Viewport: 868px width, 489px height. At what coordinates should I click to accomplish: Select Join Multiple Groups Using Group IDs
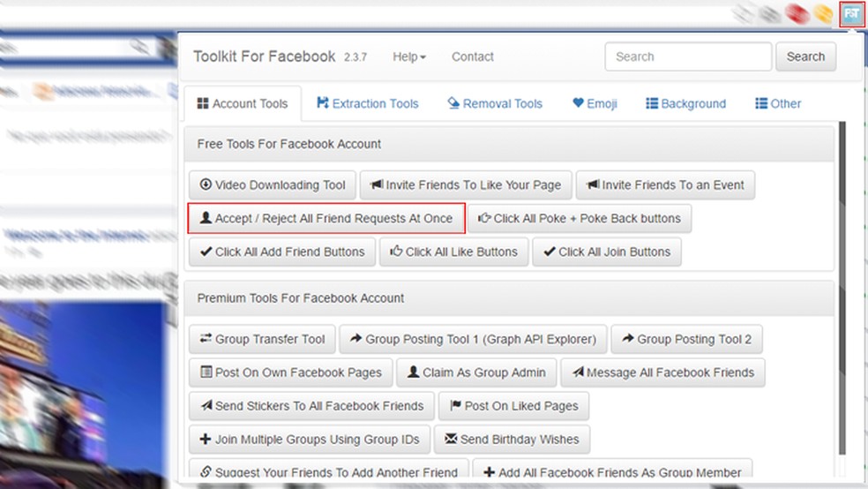tap(310, 440)
